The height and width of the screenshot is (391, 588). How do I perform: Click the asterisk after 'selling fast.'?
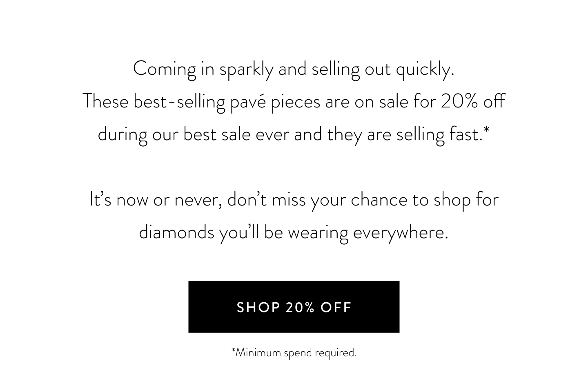(x=486, y=130)
